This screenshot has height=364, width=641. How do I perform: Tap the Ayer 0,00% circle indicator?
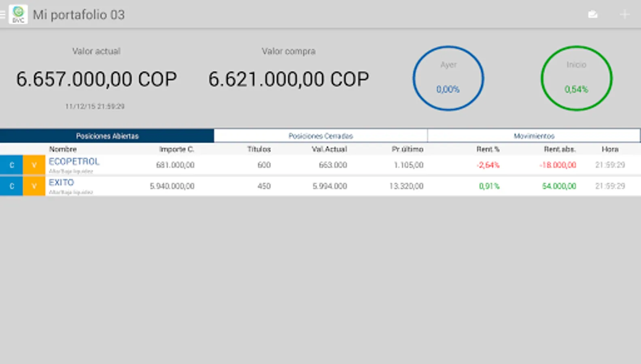pyautogui.click(x=448, y=78)
